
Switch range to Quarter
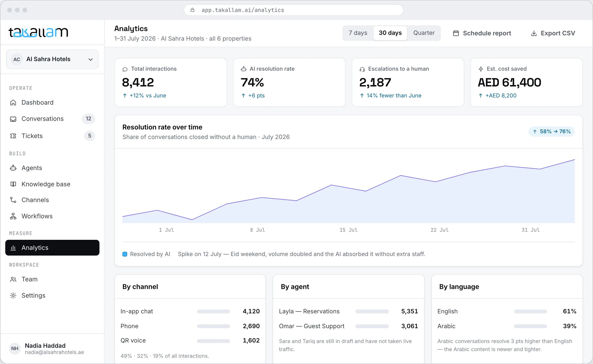point(424,33)
